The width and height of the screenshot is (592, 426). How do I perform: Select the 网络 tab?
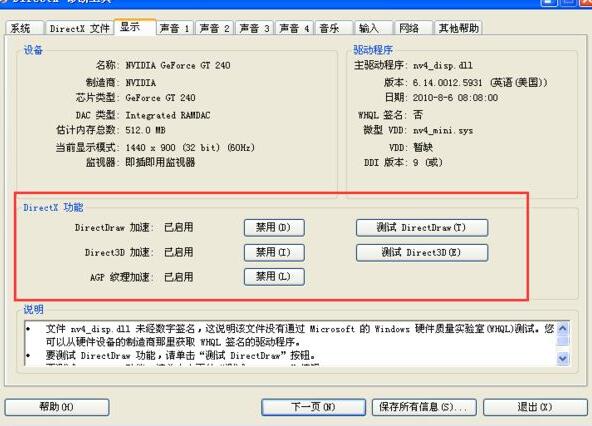[x=413, y=28]
